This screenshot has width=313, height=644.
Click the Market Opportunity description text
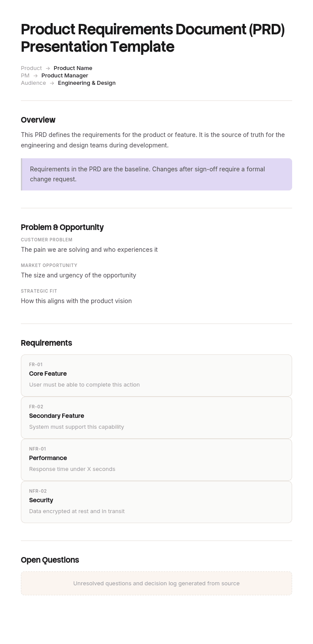[78, 275]
